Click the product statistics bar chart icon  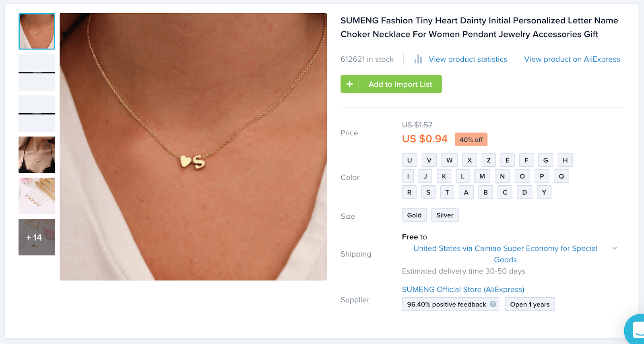(x=418, y=59)
